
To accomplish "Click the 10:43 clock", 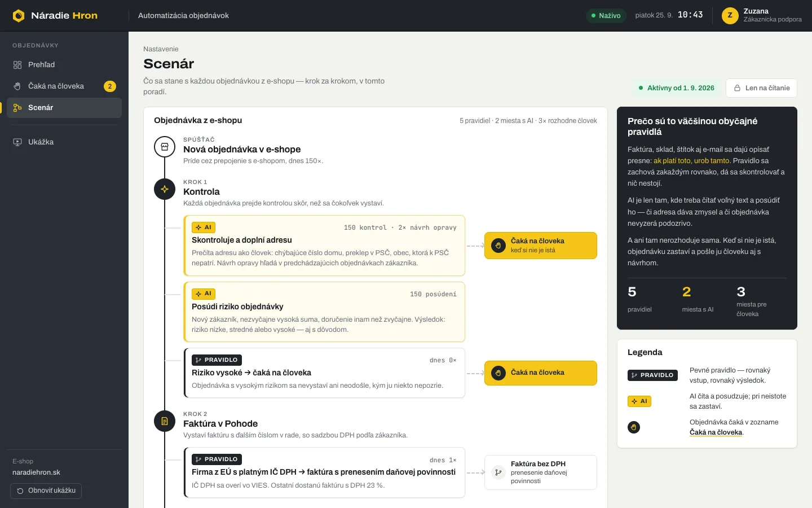I will click(690, 15).
